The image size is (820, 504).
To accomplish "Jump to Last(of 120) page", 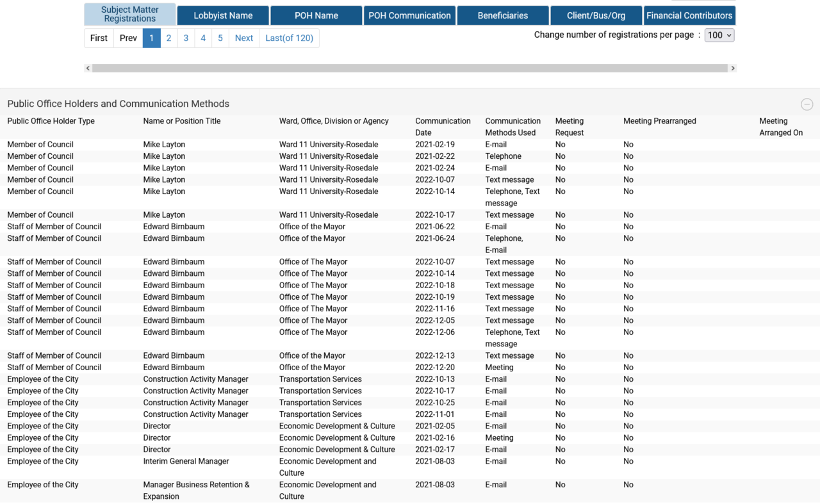I will [x=289, y=38].
